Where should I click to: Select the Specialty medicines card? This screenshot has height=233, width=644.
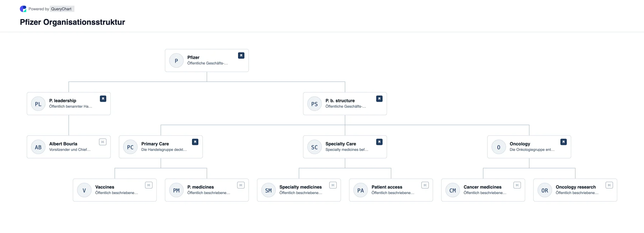point(299,190)
